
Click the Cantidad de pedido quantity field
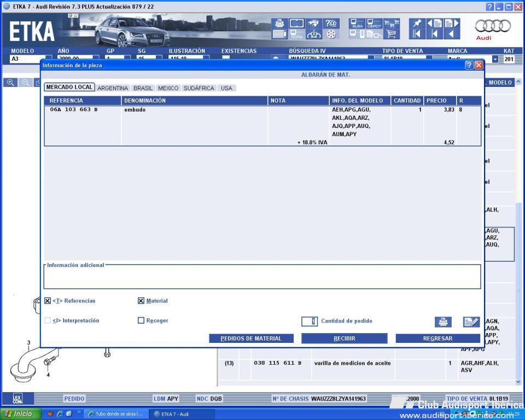[310, 321]
